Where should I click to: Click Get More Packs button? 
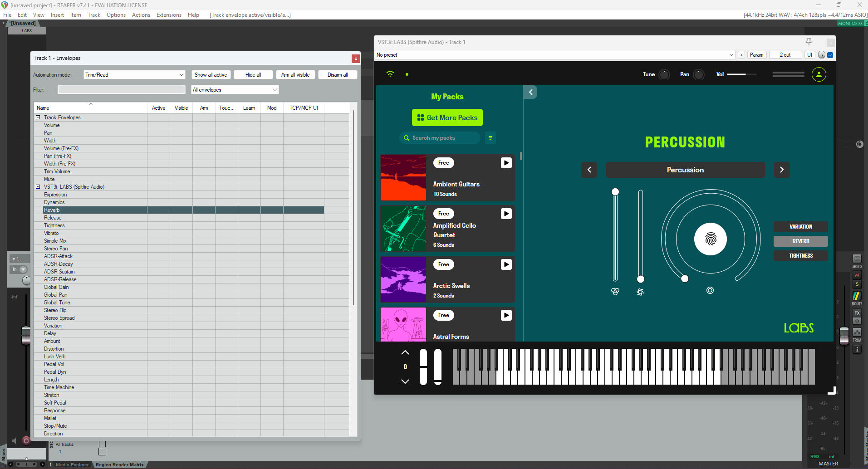[447, 117]
